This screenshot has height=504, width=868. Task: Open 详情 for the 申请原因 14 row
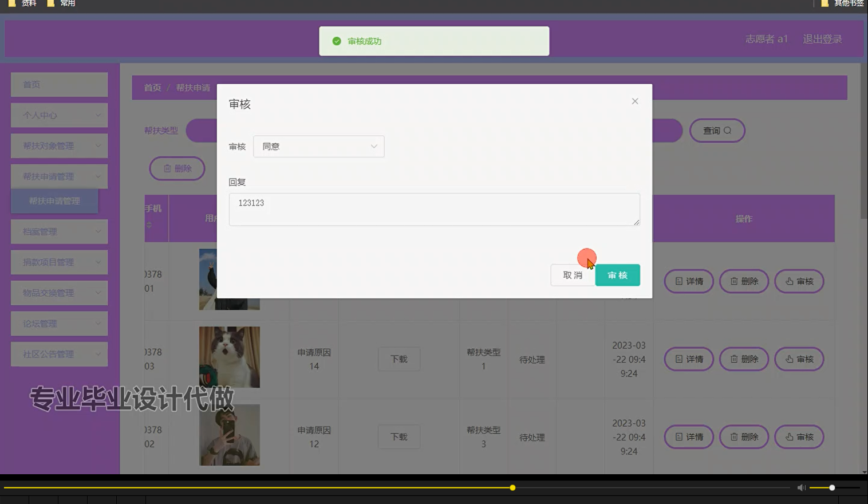tap(689, 359)
